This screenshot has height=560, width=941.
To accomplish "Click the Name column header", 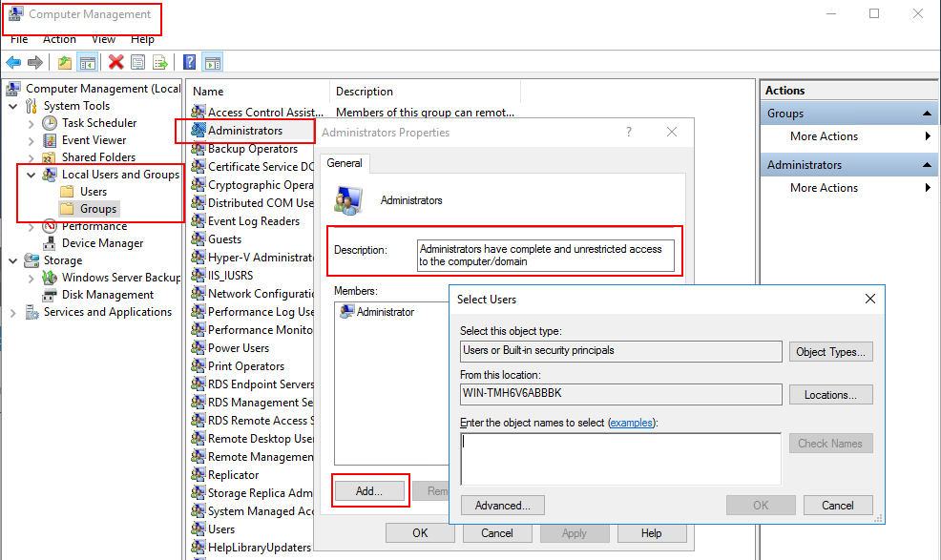I will pyautogui.click(x=260, y=92).
